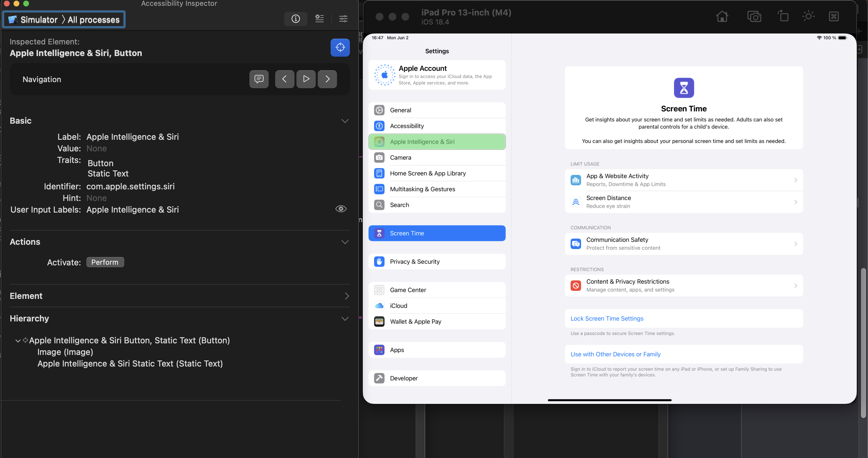The width and height of the screenshot is (868, 458).
Task: Open Home Screen & App Library settings
Action: [x=437, y=173]
